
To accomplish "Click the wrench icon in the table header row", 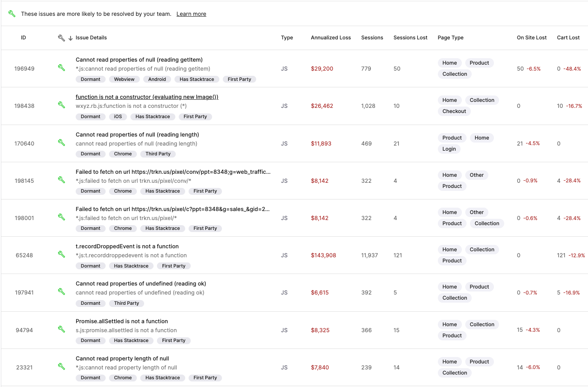I will tap(62, 38).
